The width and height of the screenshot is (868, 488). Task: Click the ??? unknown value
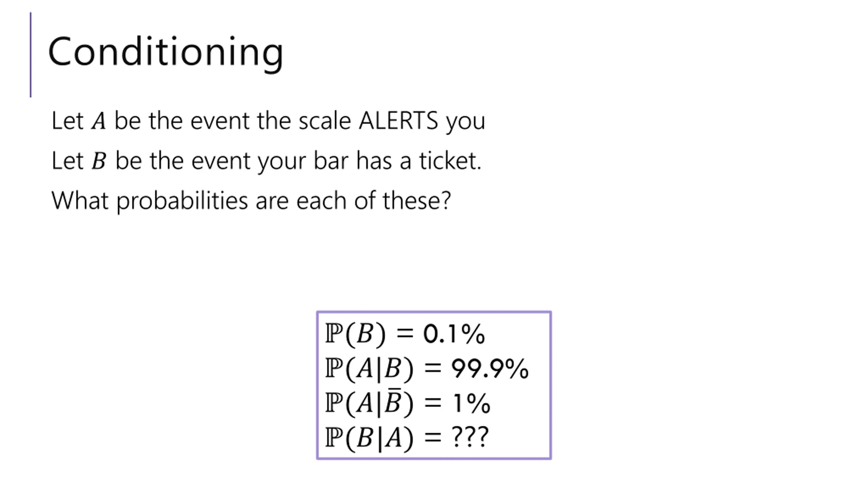(x=470, y=437)
